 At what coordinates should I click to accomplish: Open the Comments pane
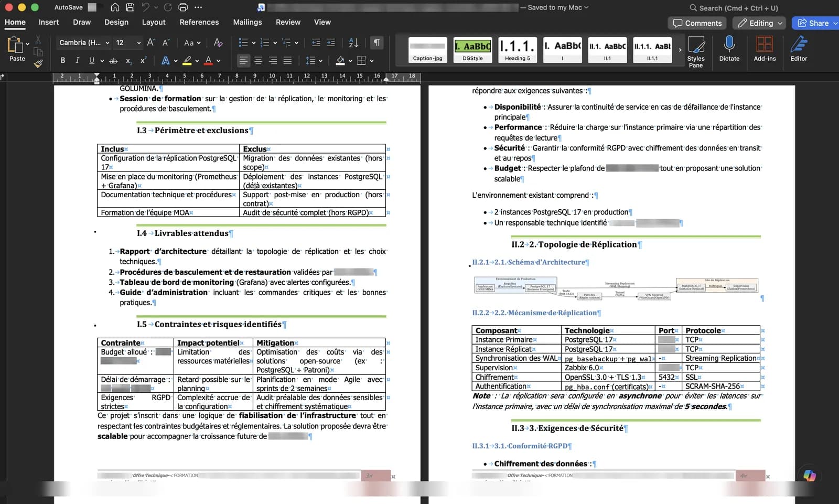coord(697,23)
